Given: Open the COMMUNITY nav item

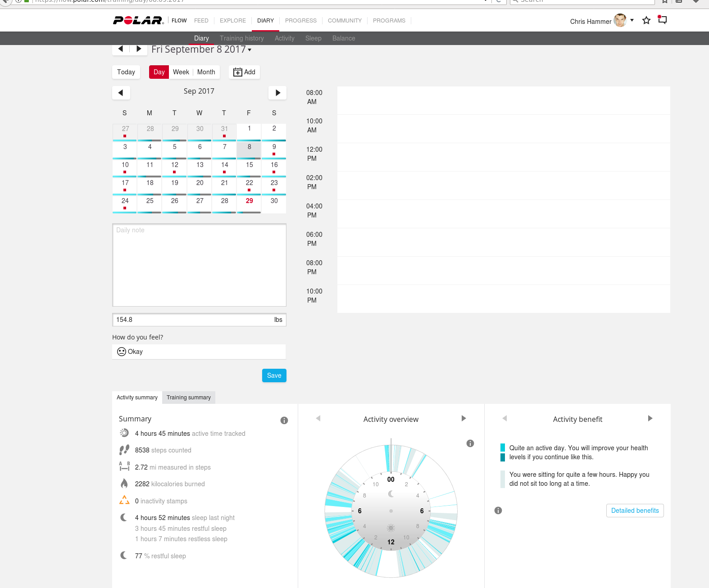Looking at the screenshot, I should coord(345,21).
